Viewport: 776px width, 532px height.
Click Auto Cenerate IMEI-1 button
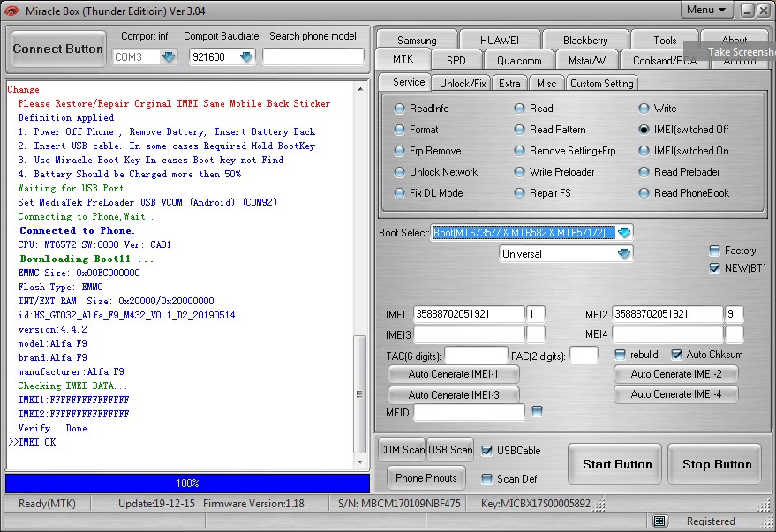[453, 374]
